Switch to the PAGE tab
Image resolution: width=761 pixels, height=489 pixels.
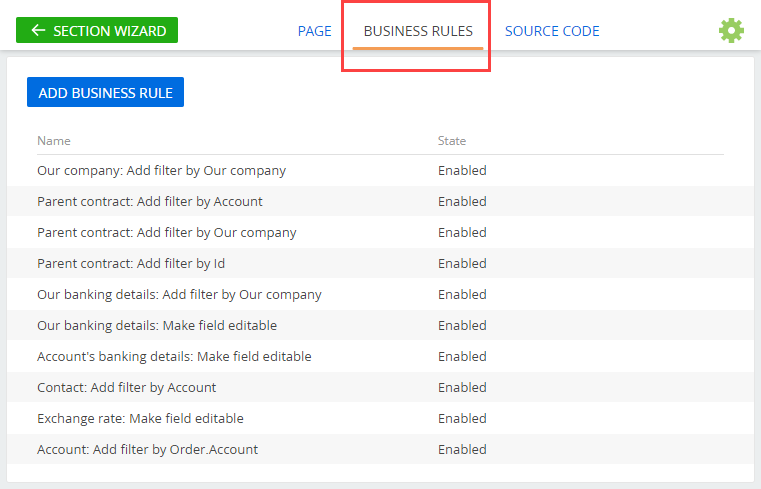click(314, 31)
